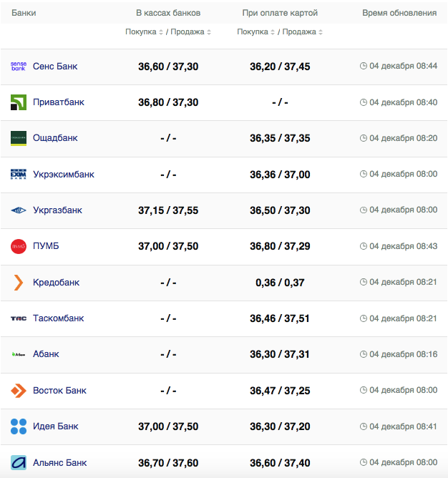The width and height of the screenshot is (448, 478).
Task: Sort by cash desk Продажа rate
Action: 189,32
